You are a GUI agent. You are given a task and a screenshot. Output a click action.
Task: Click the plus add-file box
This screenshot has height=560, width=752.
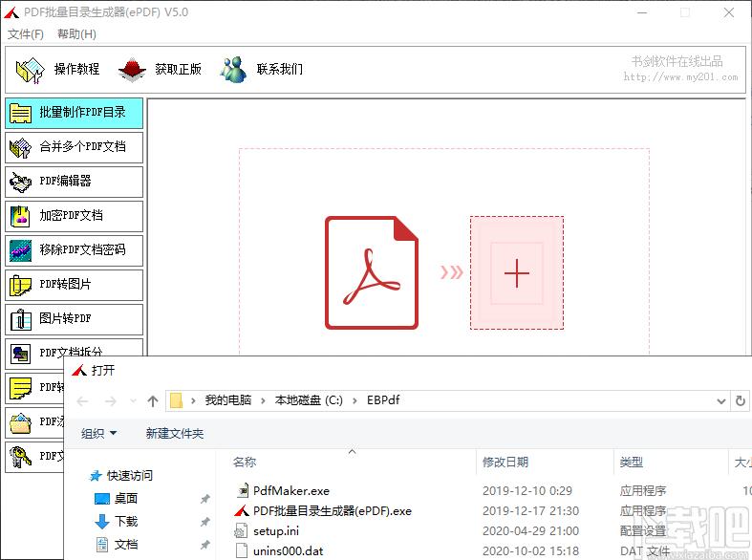(517, 272)
